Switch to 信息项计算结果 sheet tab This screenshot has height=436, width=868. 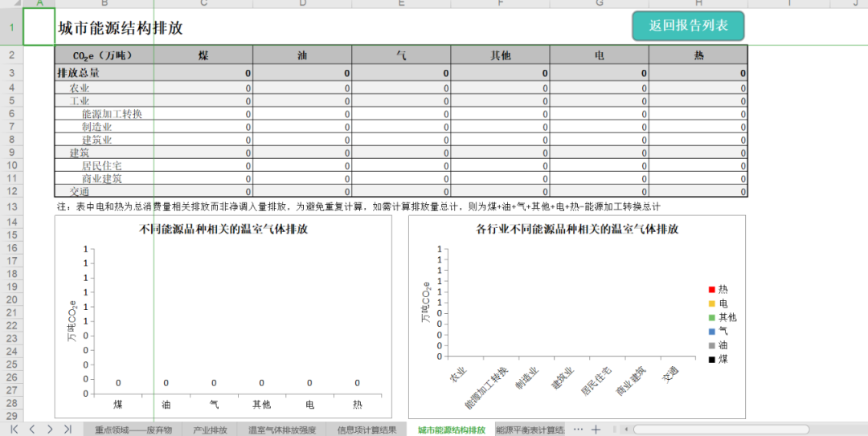(x=366, y=430)
